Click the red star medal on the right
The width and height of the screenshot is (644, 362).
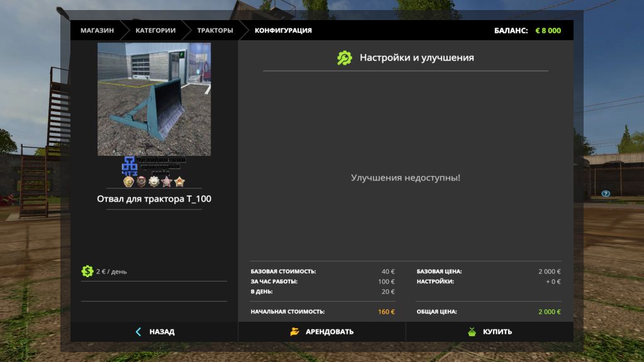180,182
